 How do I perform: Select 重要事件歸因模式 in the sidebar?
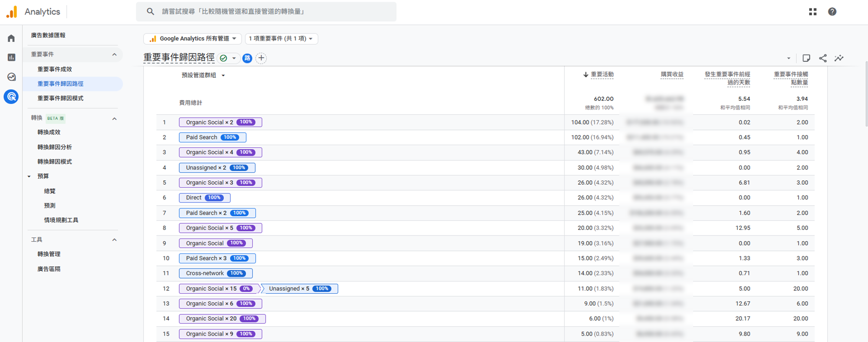pyautogui.click(x=60, y=98)
